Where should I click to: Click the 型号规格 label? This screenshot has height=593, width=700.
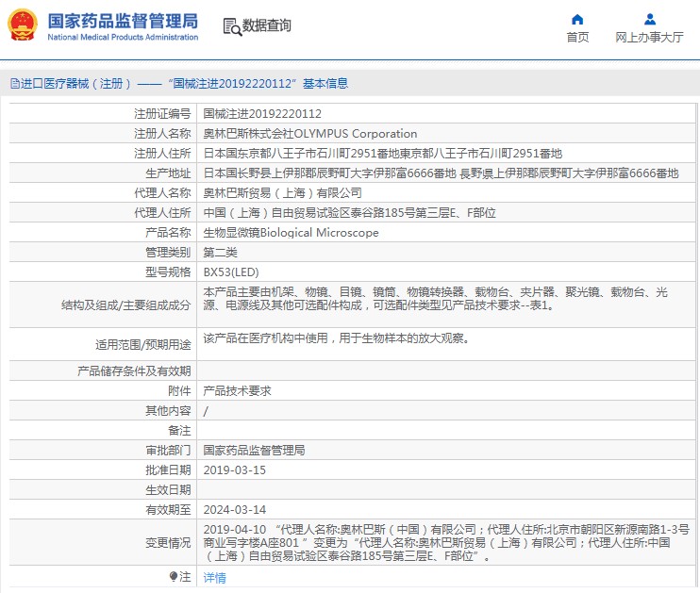coord(168,272)
